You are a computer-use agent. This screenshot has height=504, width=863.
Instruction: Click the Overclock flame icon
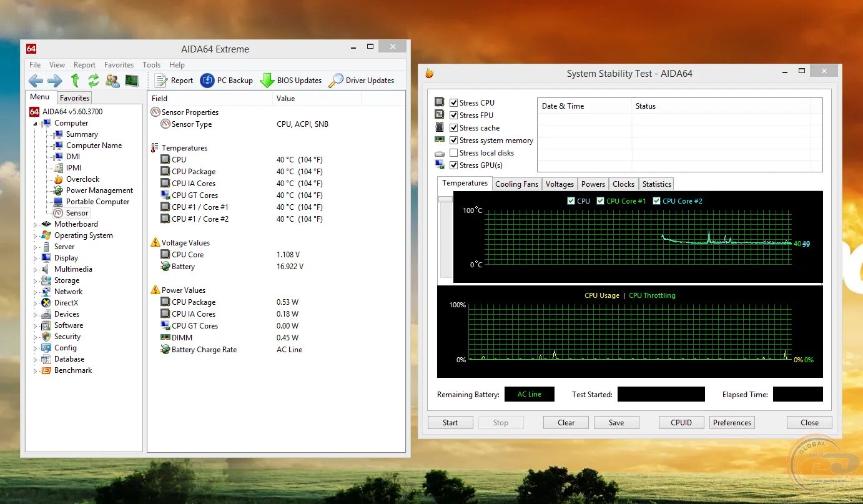click(58, 179)
